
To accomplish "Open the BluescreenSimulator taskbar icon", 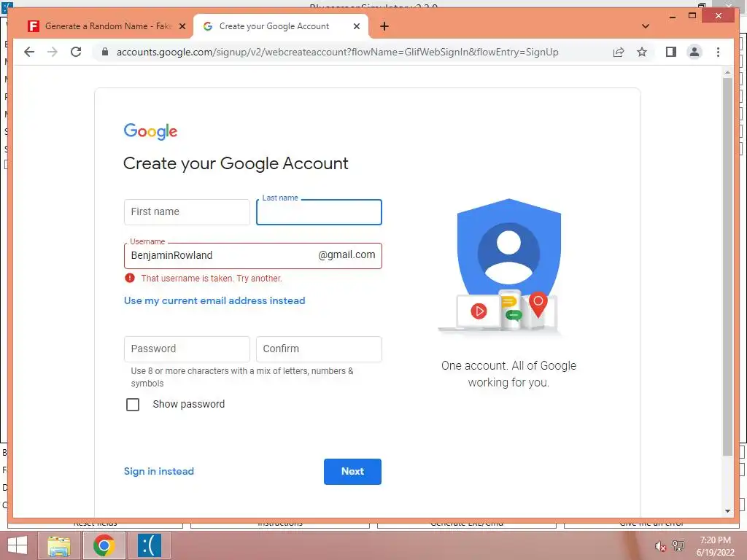I will point(149,545).
